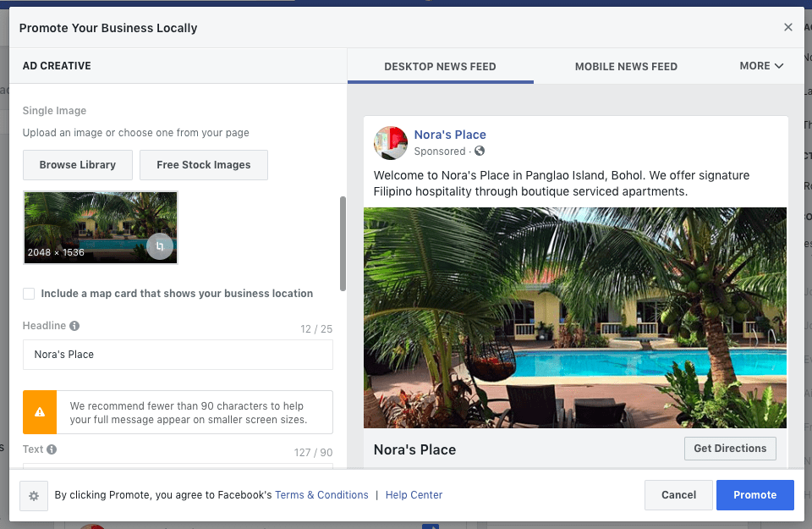The image size is (812, 529).
Task: Open the Headline info tooltip icon
Action: pos(74,326)
